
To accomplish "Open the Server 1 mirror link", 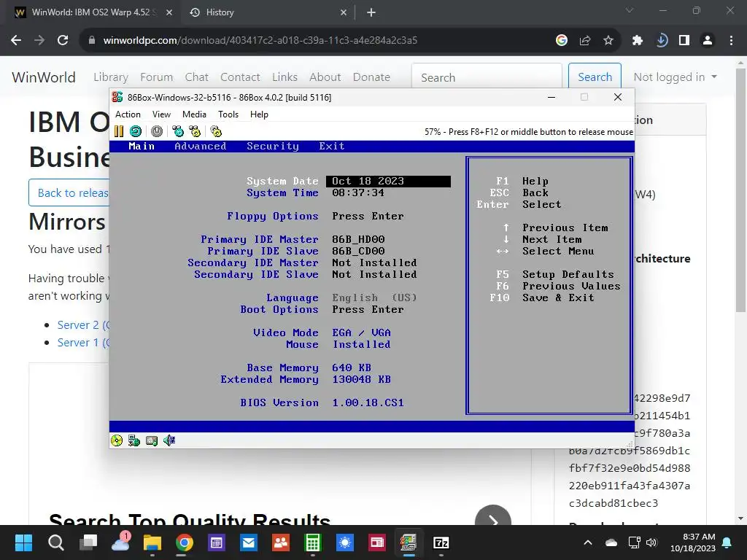I will [x=84, y=343].
